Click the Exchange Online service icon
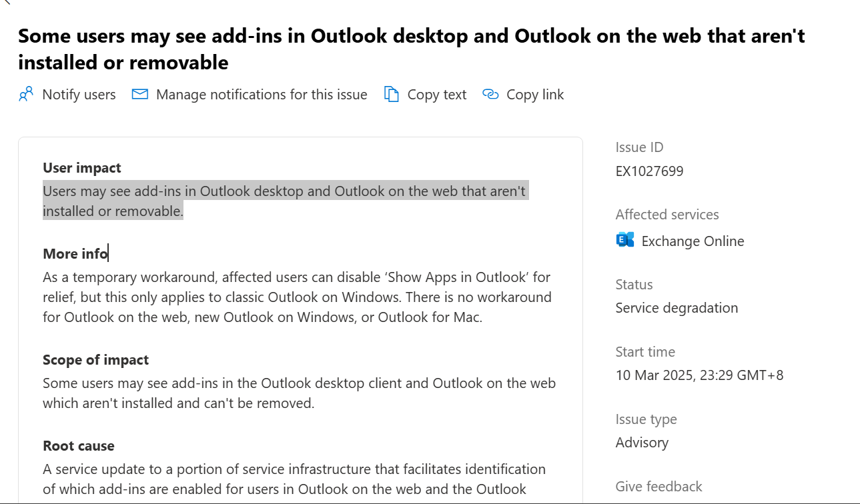 click(625, 241)
